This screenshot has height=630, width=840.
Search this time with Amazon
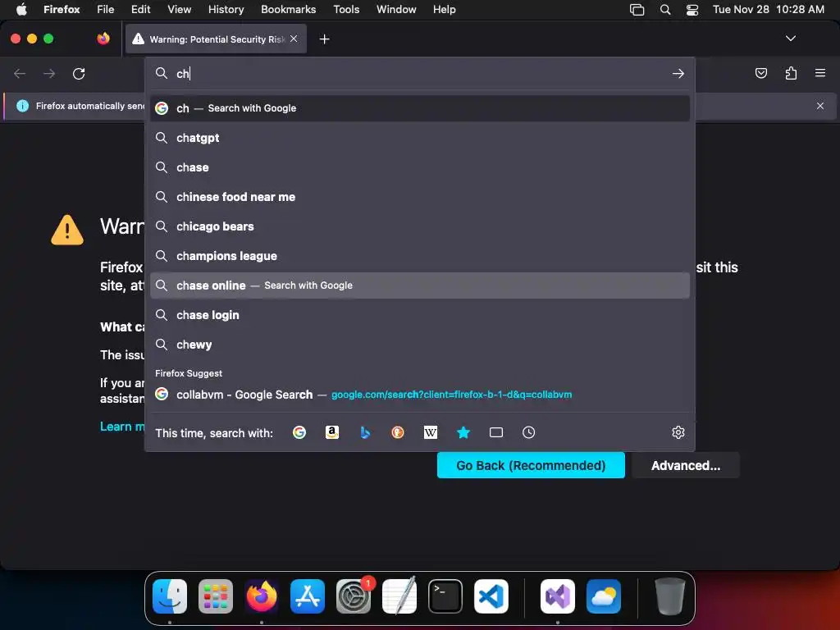coord(332,432)
